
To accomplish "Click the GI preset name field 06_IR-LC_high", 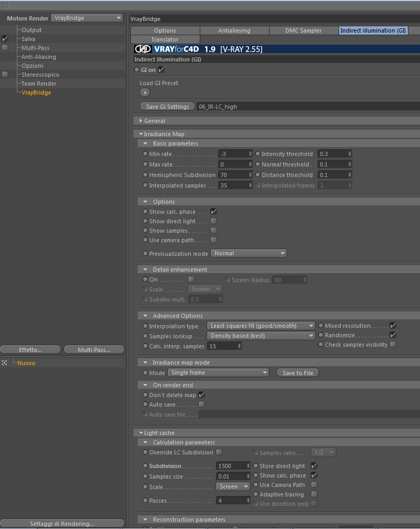I will point(308,107).
